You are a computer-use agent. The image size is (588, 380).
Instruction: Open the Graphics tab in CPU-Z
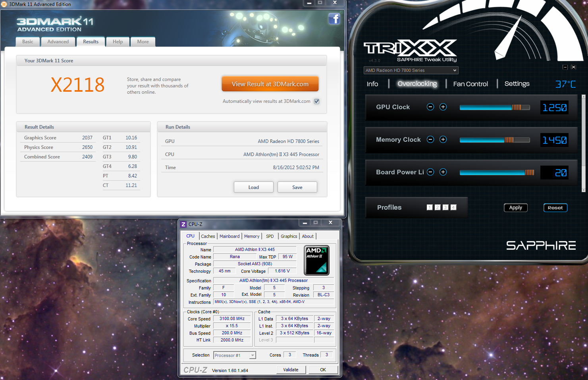(x=289, y=236)
